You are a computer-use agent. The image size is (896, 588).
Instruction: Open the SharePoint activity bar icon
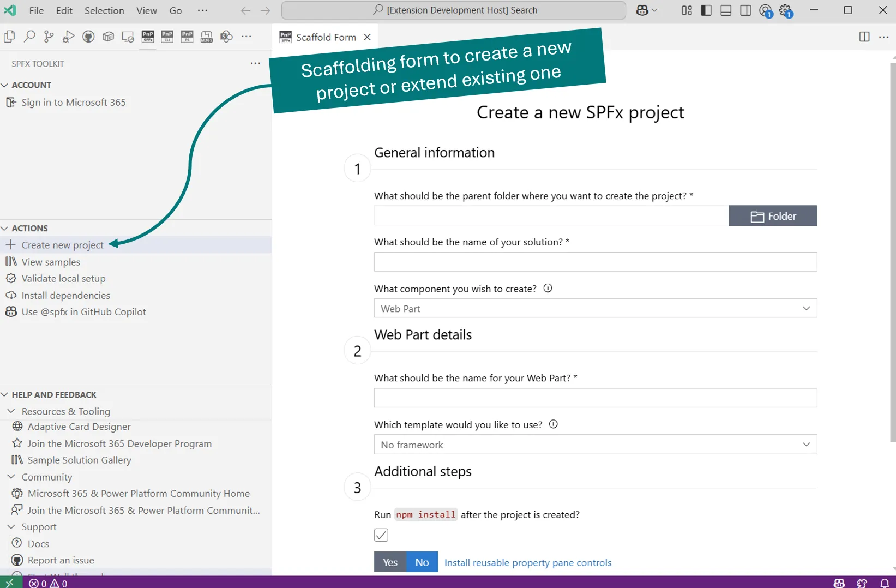point(226,37)
